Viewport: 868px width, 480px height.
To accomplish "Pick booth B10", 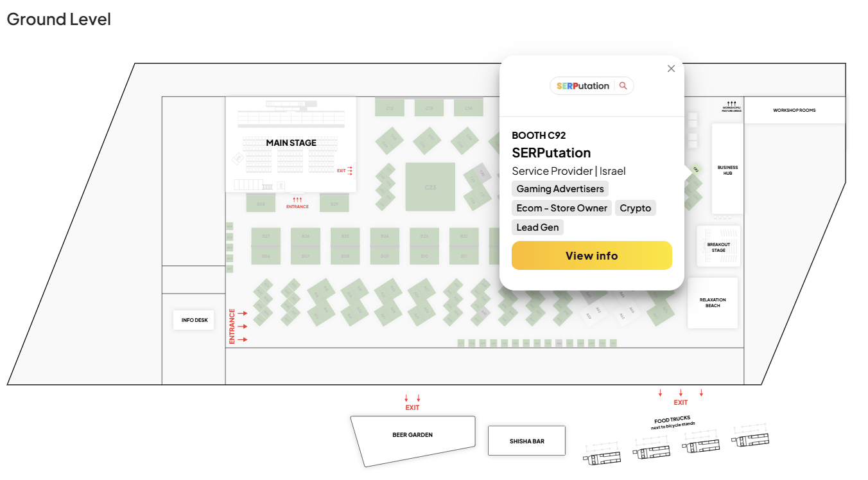I will (x=424, y=256).
